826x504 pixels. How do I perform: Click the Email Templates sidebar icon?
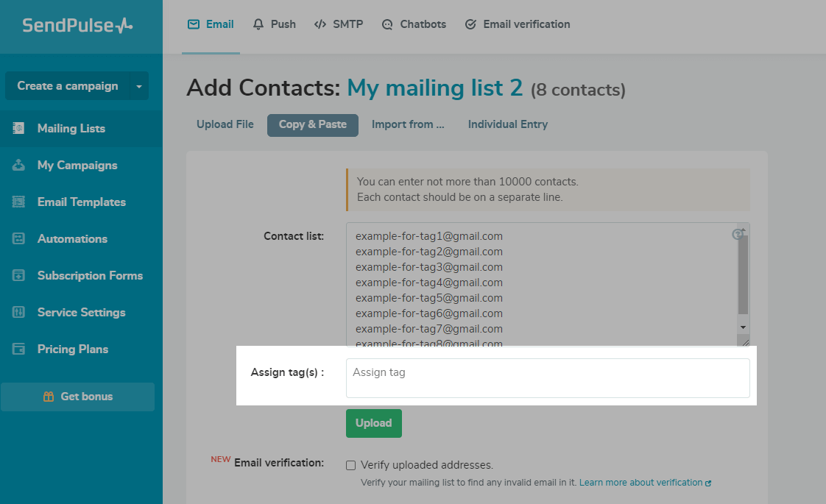(x=19, y=202)
